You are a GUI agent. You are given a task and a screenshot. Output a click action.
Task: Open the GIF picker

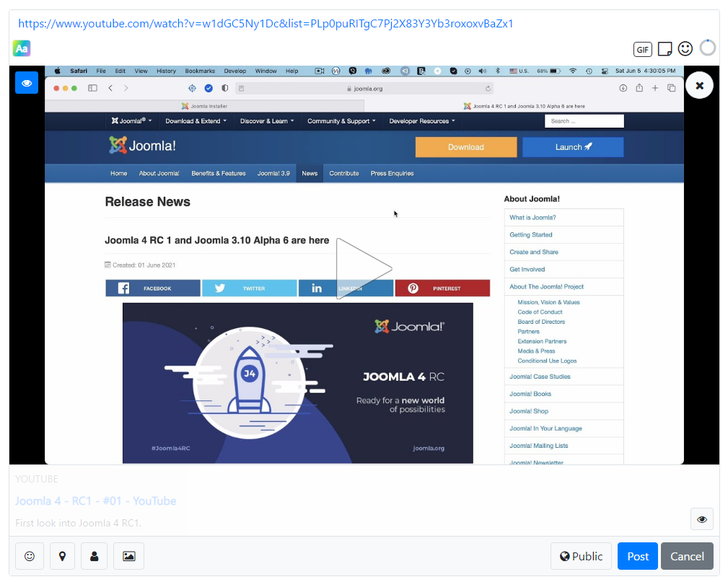[x=643, y=49]
